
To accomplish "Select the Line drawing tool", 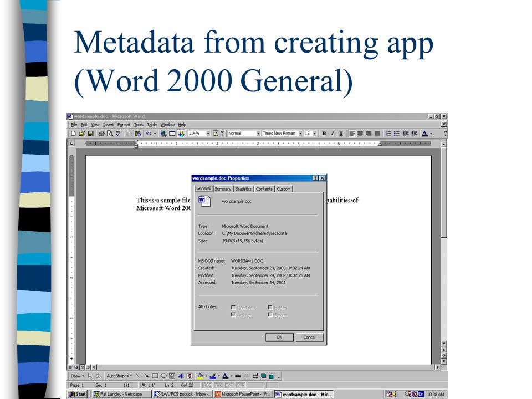I will click(x=137, y=376).
